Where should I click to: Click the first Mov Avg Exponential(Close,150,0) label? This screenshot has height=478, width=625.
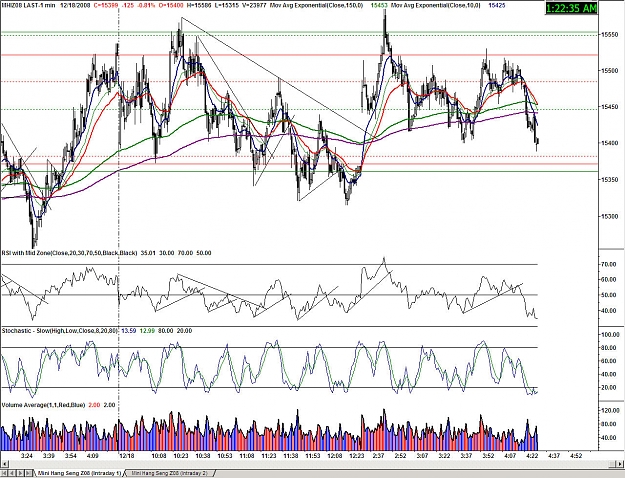(315, 5)
